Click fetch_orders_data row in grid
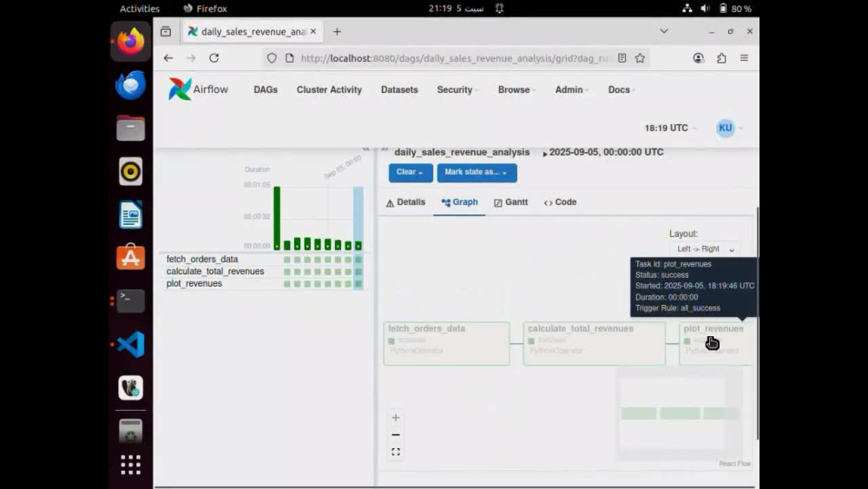 coord(202,259)
